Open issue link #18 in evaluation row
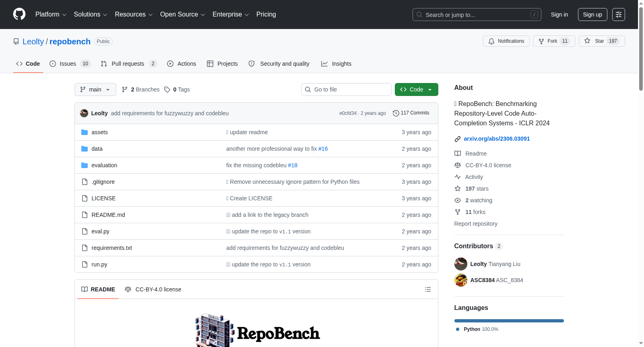644x347 pixels. tap(293, 165)
